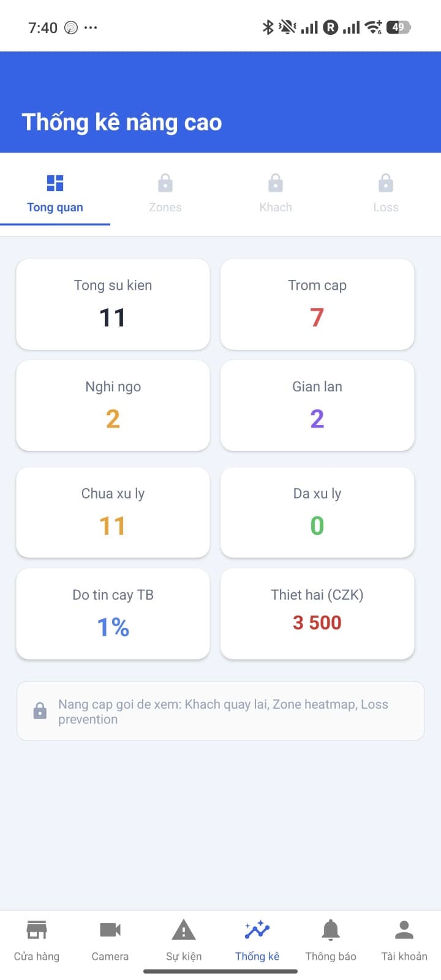The width and height of the screenshot is (441, 980).
Task: Tap the lock icon above Zones
Action: point(165,183)
